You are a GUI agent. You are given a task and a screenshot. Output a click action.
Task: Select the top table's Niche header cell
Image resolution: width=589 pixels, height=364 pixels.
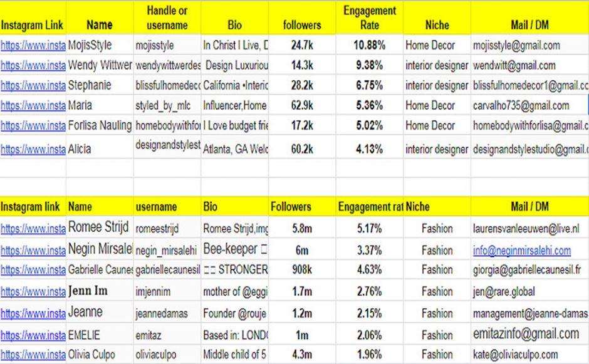click(436, 25)
